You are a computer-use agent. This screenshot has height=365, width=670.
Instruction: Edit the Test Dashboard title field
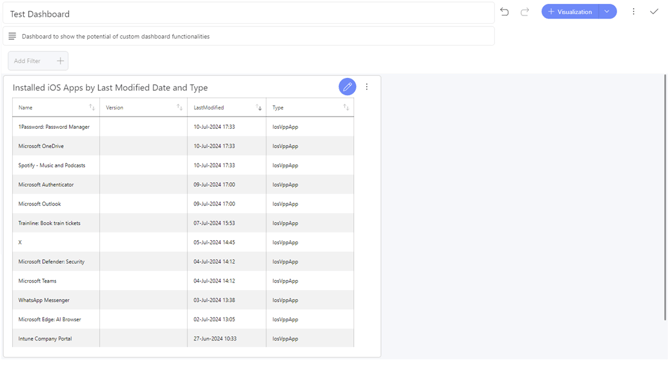249,14
